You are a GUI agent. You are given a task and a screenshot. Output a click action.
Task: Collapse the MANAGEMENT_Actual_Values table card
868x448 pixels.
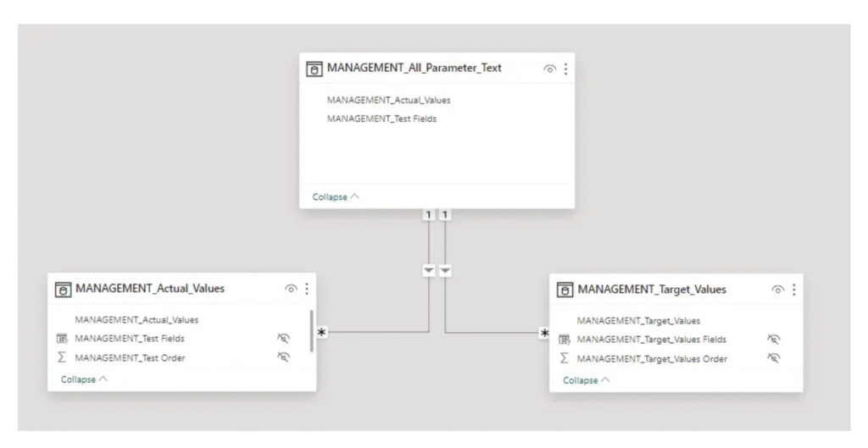(x=84, y=379)
